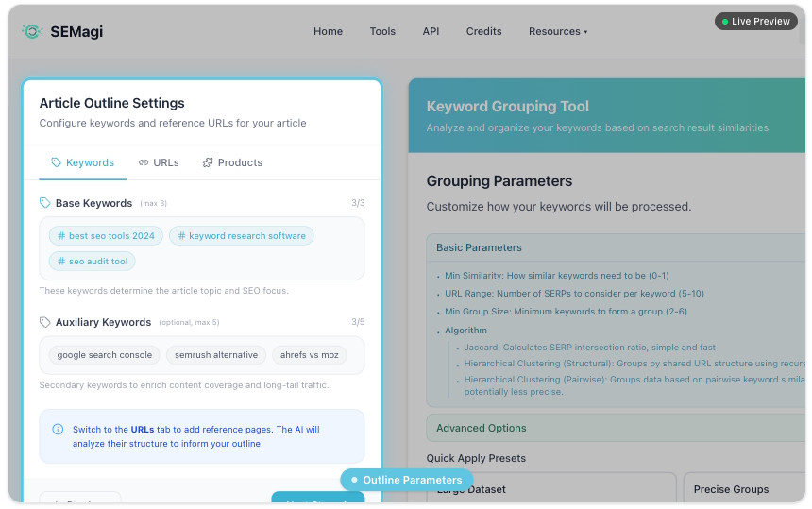
Task: Click the info icon in the blue notice
Action: [x=58, y=430]
